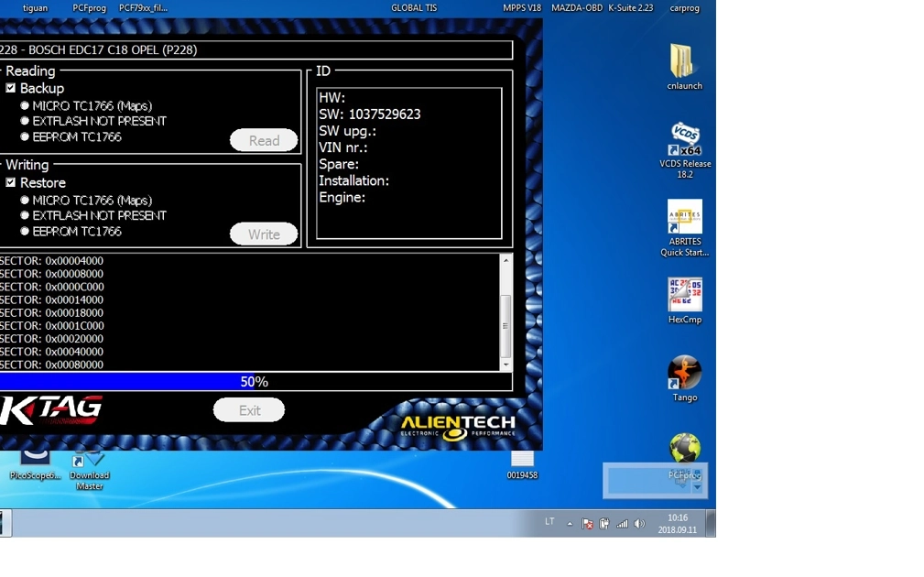This screenshot has width=924, height=577.
Task: Click the BOSCH EDC17 C18 OPEL title field
Action: click(x=255, y=50)
